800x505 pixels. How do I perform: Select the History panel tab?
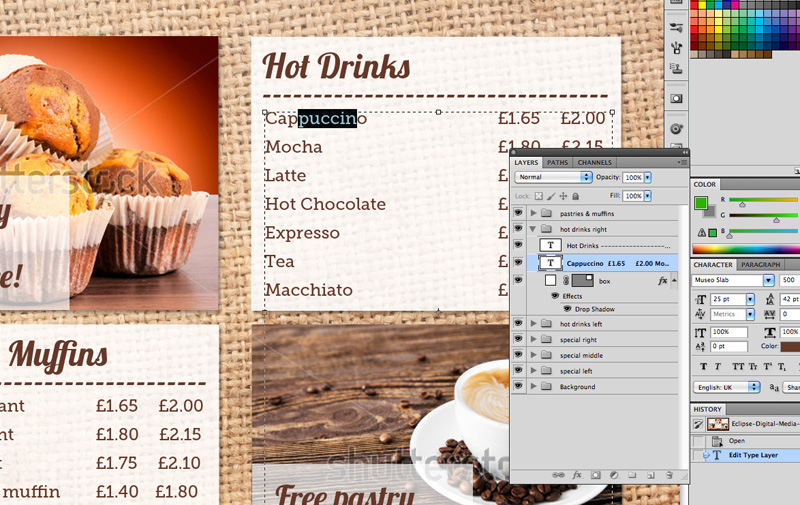point(707,409)
